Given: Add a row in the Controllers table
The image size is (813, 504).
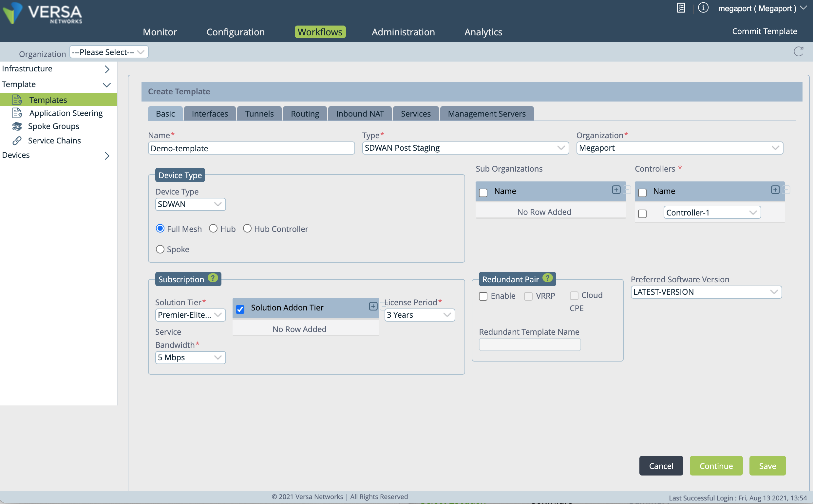Looking at the screenshot, I should tap(775, 189).
